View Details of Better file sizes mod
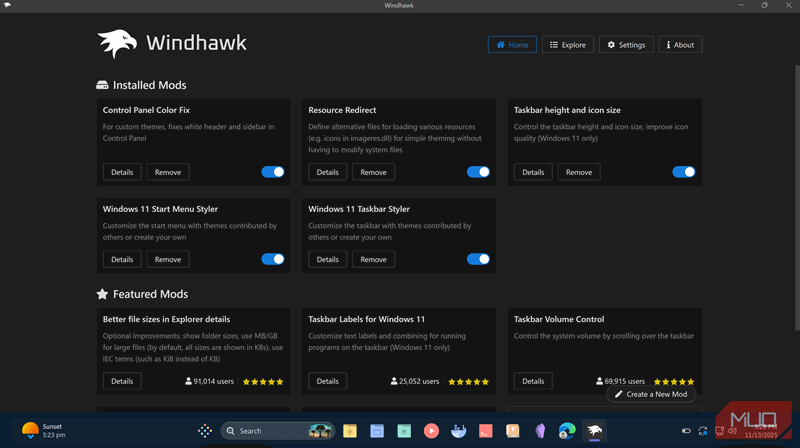The image size is (800, 448). click(122, 381)
